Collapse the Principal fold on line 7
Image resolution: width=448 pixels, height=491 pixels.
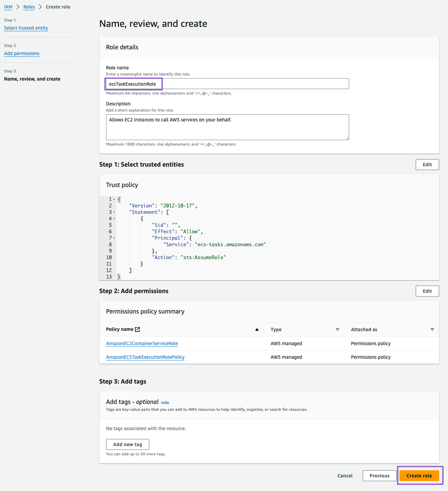click(x=114, y=238)
